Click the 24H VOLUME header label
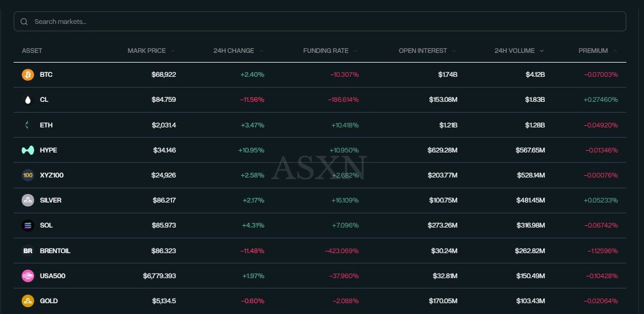The image size is (644, 314). (515, 51)
